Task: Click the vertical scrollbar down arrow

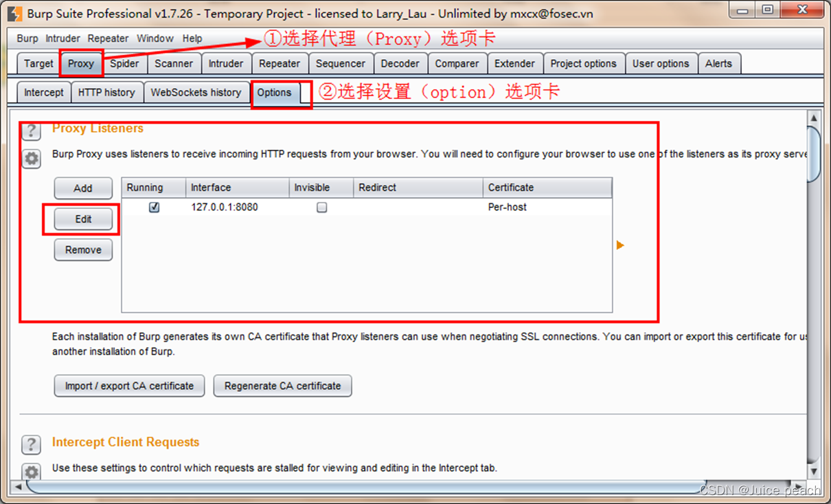Action: (814, 472)
